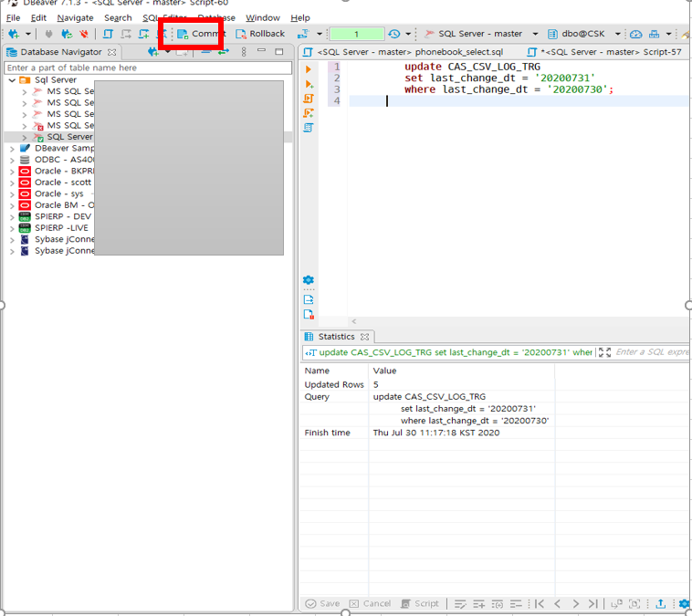Collapse the 'Sql Server' folder in navigator
The image size is (692, 616).
tap(13, 80)
